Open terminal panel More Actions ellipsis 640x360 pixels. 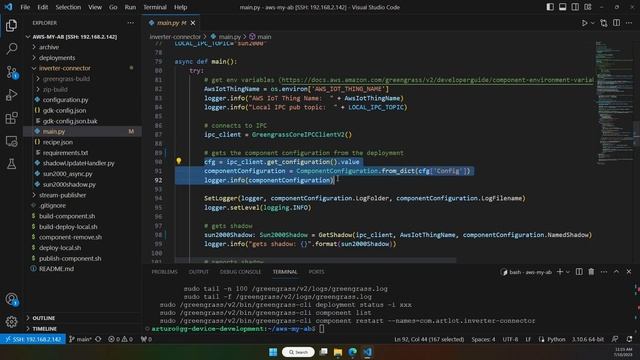pos(604,272)
